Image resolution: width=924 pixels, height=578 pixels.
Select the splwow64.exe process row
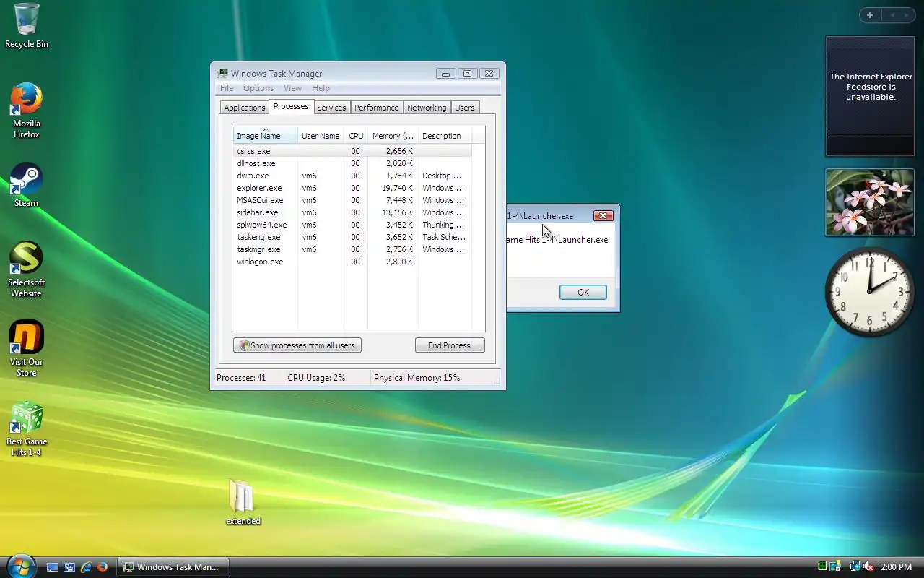[352, 225]
